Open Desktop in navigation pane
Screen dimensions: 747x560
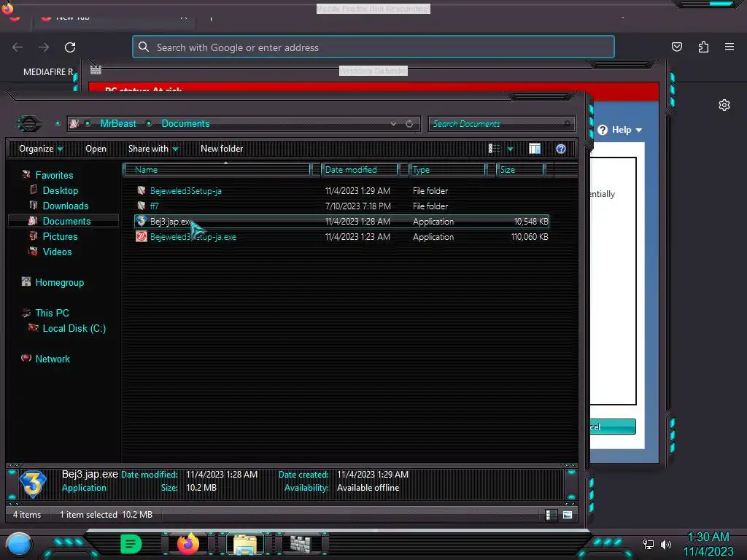[61, 190]
